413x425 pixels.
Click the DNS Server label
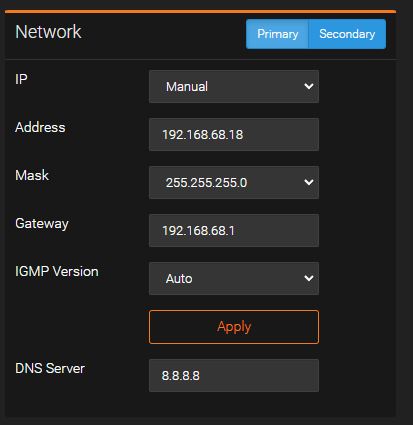coord(50,368)
